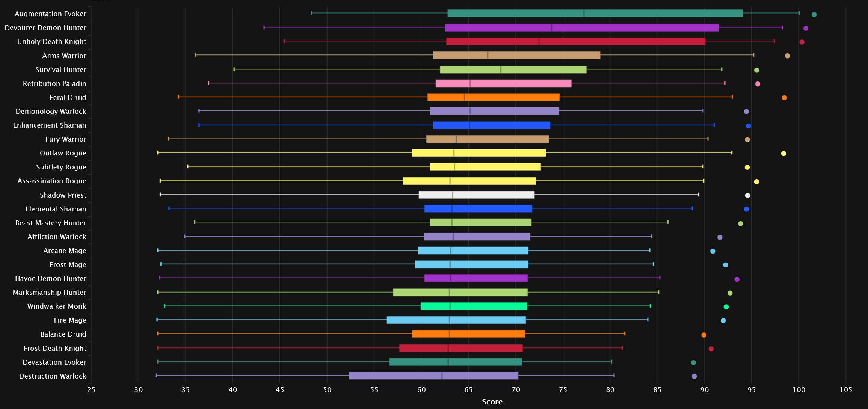Click the Shadow Priest label
868x409 pixels.
(63, 195)
